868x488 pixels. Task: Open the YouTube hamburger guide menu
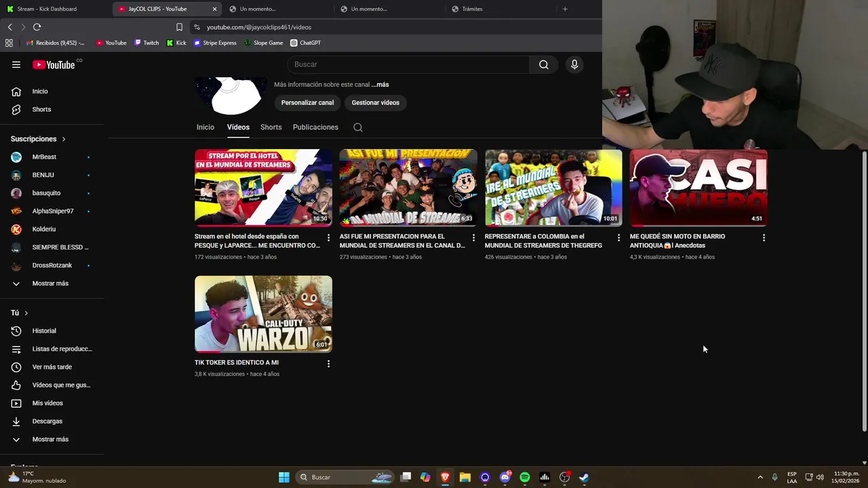(16, 64)
